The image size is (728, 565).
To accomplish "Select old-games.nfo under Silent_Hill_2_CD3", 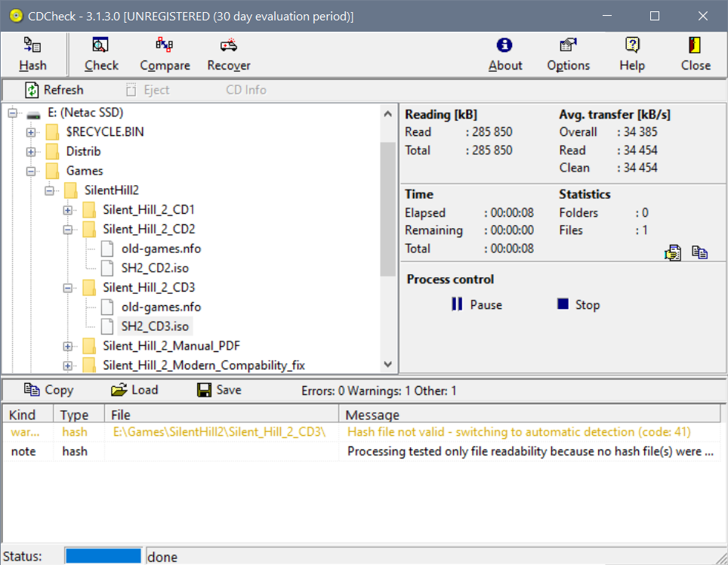I will tap(161, 307).
